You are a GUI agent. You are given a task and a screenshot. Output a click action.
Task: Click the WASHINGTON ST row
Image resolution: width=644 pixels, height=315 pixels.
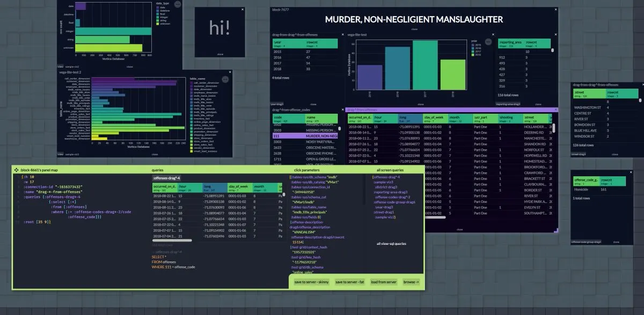605,107
